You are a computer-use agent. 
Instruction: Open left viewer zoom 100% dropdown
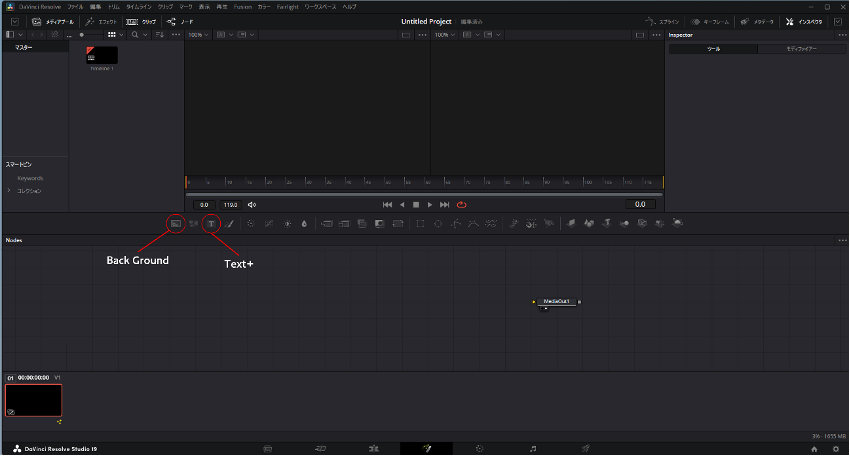pos(198,34)
